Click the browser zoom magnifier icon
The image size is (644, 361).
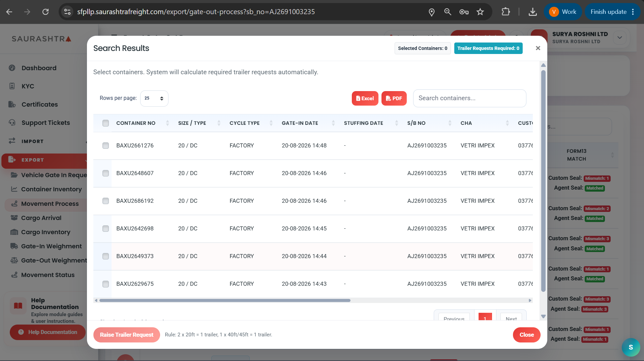tap(448, 12)
